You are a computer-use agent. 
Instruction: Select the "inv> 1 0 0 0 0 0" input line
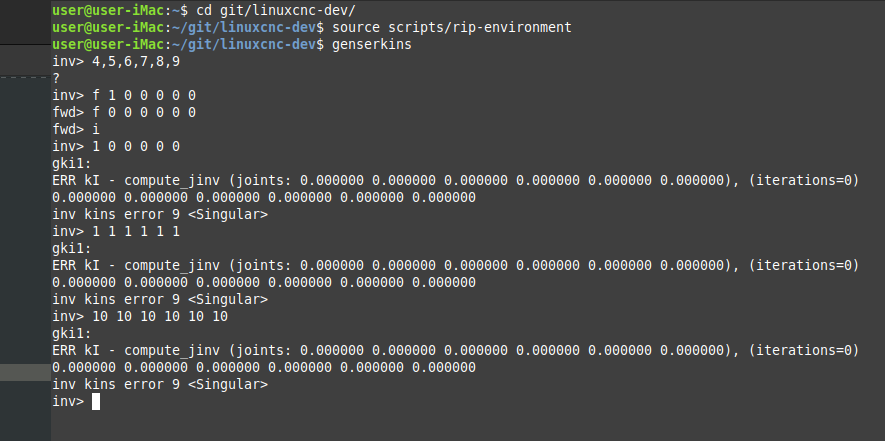coord(116,146)
